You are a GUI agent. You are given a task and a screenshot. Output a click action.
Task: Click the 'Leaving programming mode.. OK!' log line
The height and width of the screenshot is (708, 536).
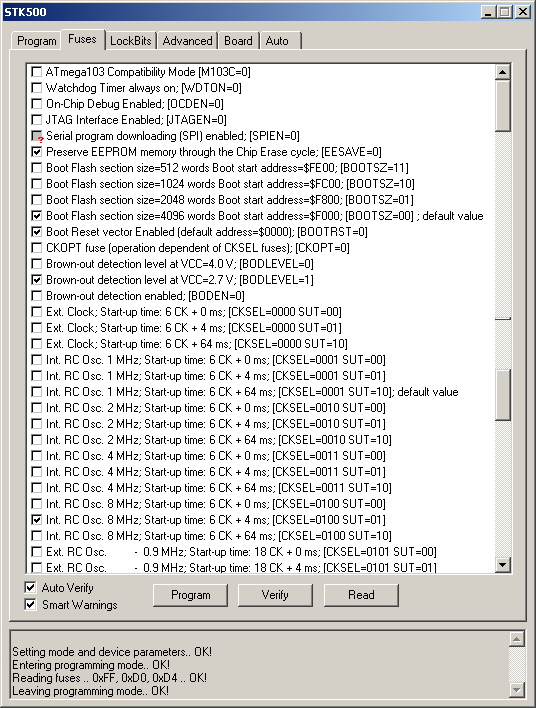pos(90,691)
